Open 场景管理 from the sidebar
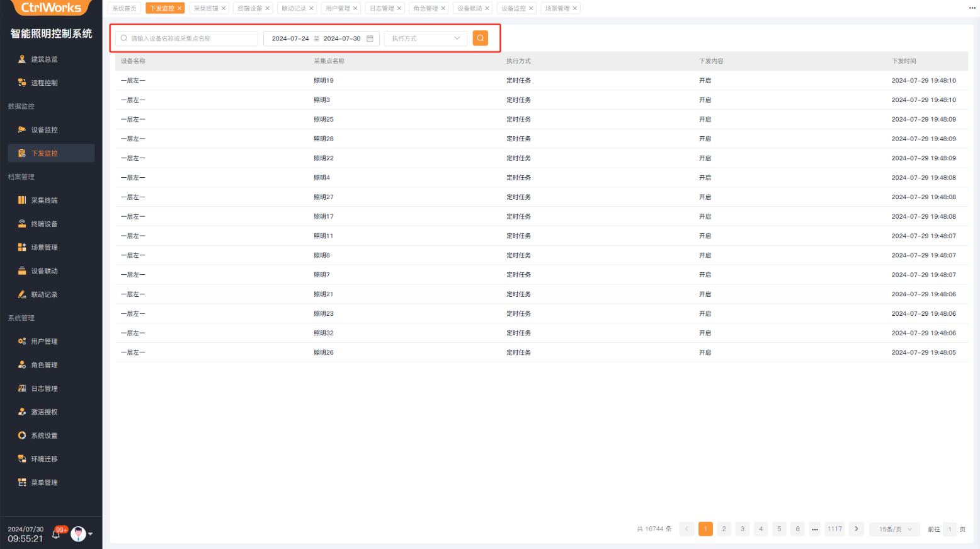 pos(44,248)
